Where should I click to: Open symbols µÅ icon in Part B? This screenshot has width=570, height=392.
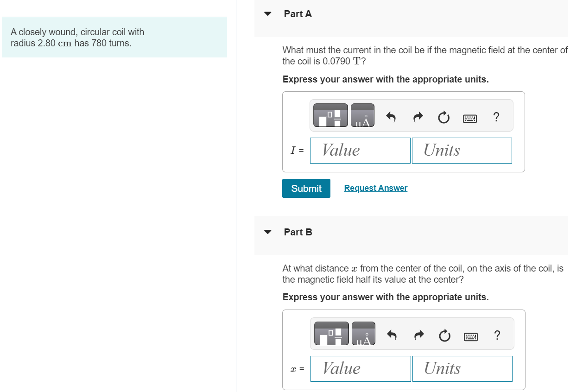click(x=363, y=334)
